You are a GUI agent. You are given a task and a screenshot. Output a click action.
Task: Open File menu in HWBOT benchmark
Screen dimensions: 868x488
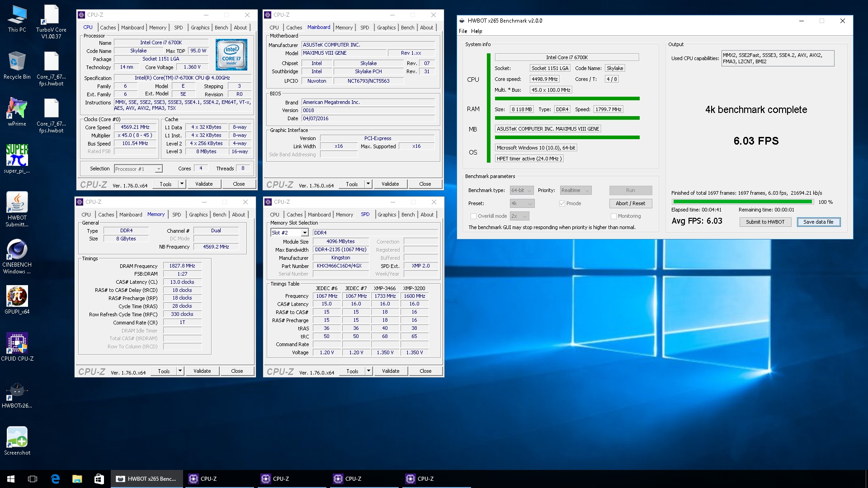pyautogui.click(x=463, y=31)
